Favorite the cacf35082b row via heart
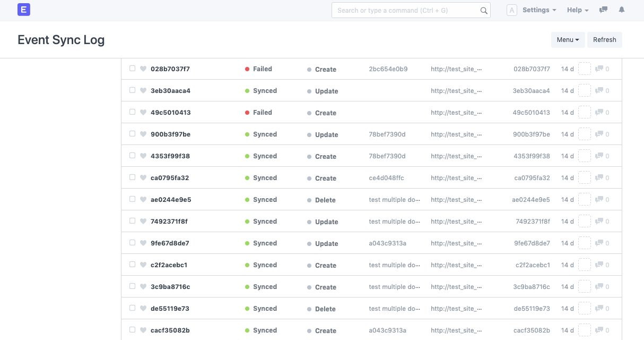This screenshot has width=644, height=340. pyautogui.click(x=143, y=330)
